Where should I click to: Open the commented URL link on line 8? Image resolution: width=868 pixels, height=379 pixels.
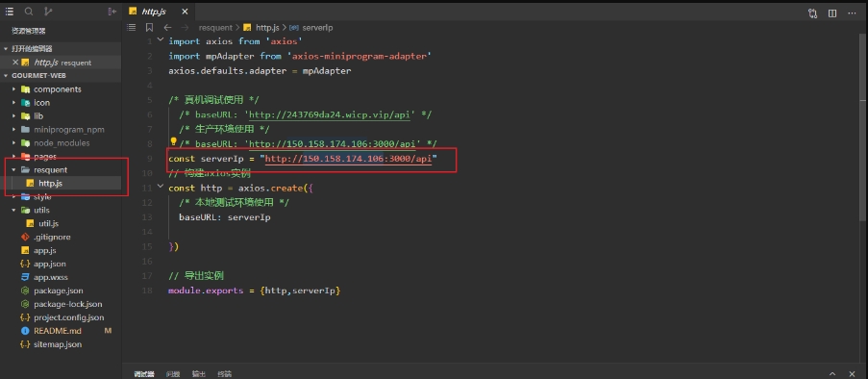pyautogui.click(x=333, y=144)
